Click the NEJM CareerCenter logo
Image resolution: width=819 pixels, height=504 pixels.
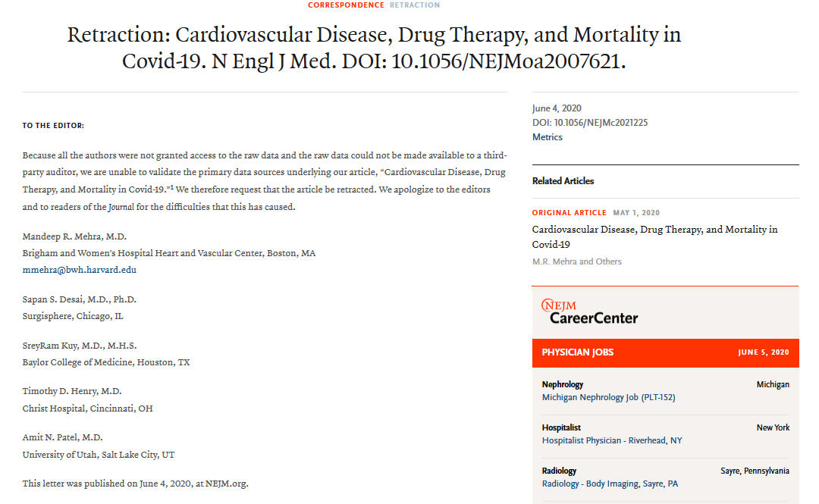[590, 311]
